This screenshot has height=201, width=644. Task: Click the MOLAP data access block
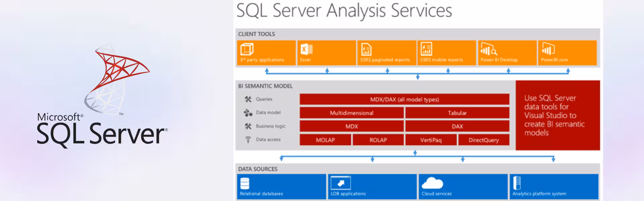pos(325,140)
